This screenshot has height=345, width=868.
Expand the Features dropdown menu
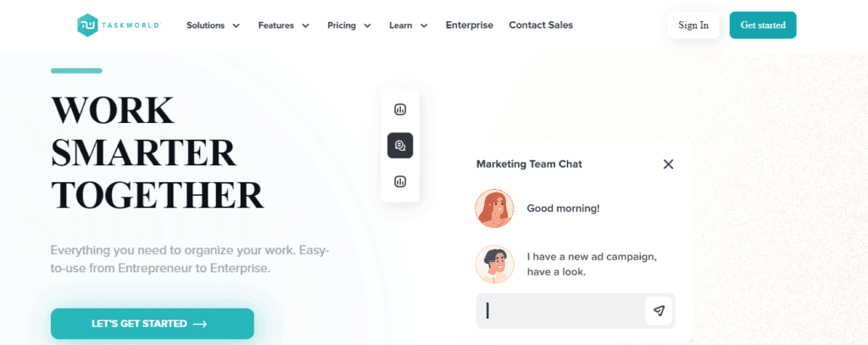(284, 25)
